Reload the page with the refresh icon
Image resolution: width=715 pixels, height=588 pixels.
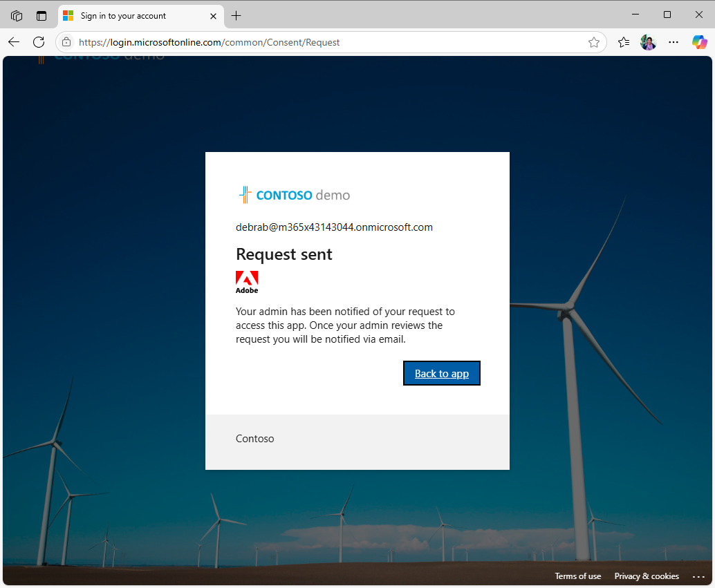point(39,42)
